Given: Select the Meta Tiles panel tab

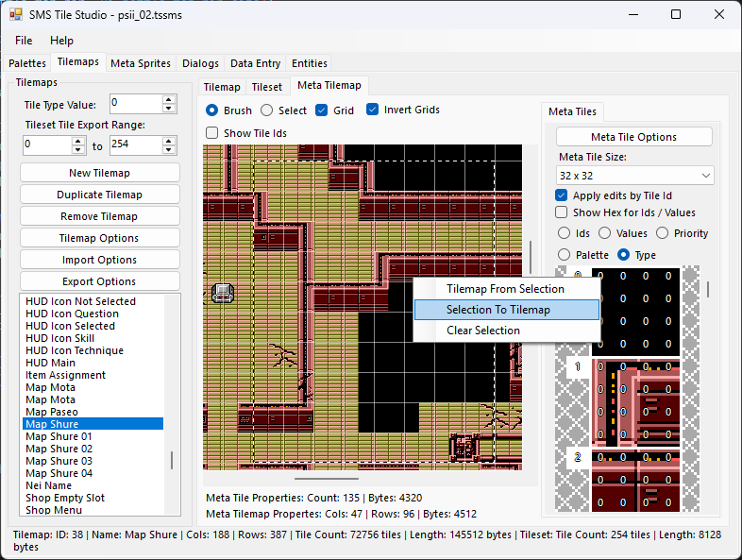Looking at the screenshot, I should tap(573, 111).
